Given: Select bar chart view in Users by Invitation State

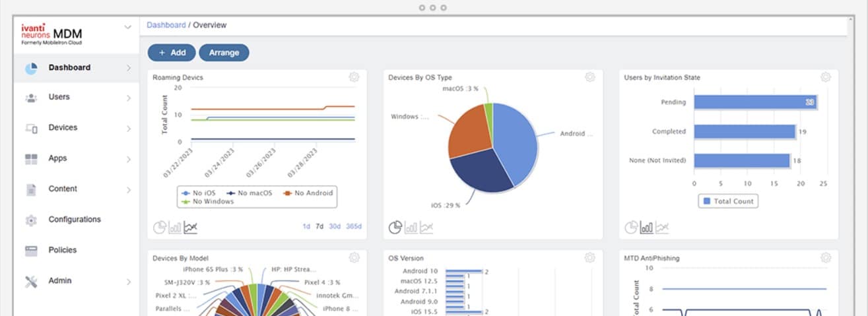Looking at the screenshot, I should (x=646, y=228).
